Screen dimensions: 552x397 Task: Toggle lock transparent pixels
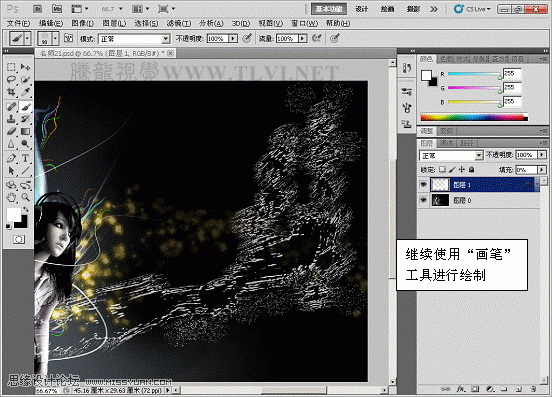point(443,170)
